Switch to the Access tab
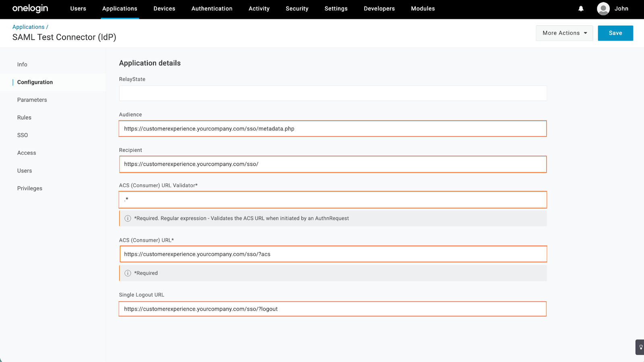 click(x=27, y=153)
